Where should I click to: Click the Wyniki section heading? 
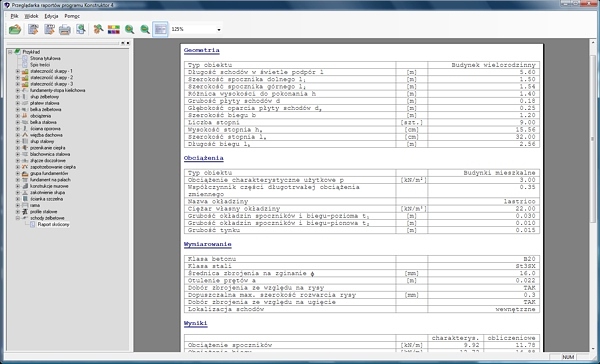click(196, 324)
